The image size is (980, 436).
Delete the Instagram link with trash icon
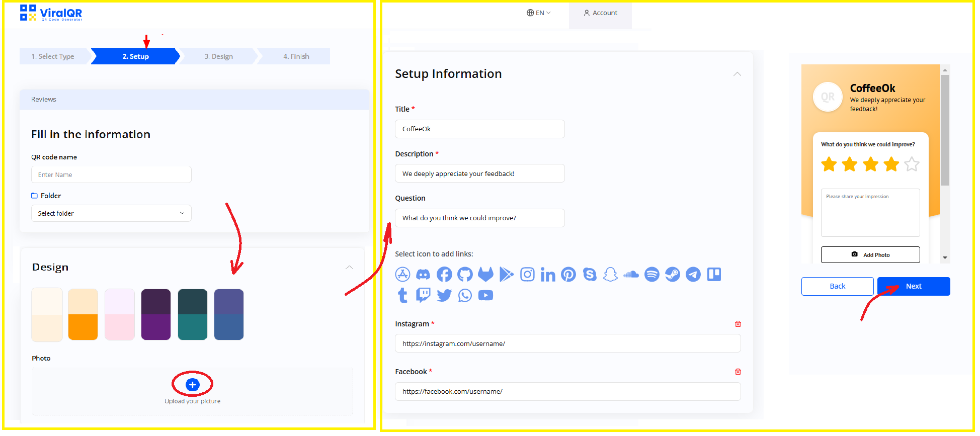[x=738, y=324]
